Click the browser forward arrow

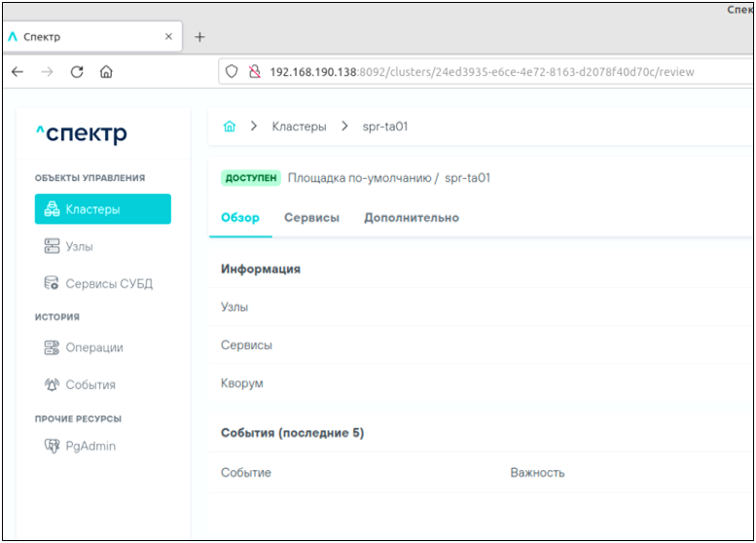tap(48, 72)
